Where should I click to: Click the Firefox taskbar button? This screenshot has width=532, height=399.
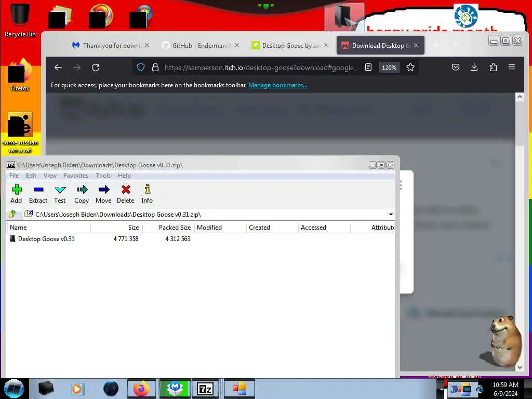[x=141, y=389]
